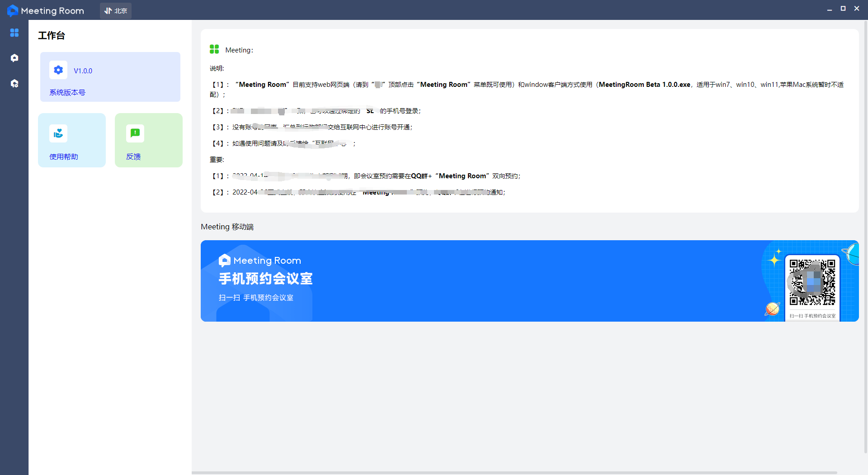Open the 系统版本号 card
This screenshot has height=475, width=868.
pos(110,77)
